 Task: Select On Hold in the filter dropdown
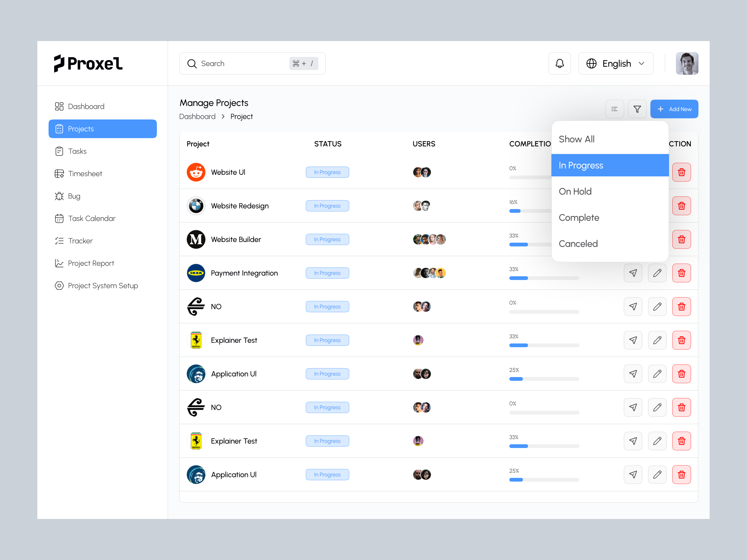pos(575,191)
